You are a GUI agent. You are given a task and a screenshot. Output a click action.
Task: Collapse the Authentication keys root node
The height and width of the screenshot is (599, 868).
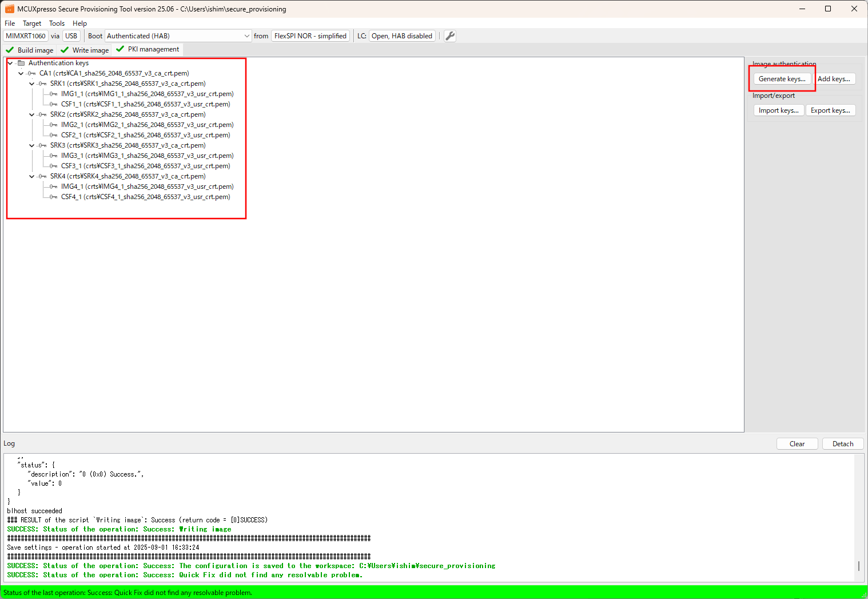point(10,63)
